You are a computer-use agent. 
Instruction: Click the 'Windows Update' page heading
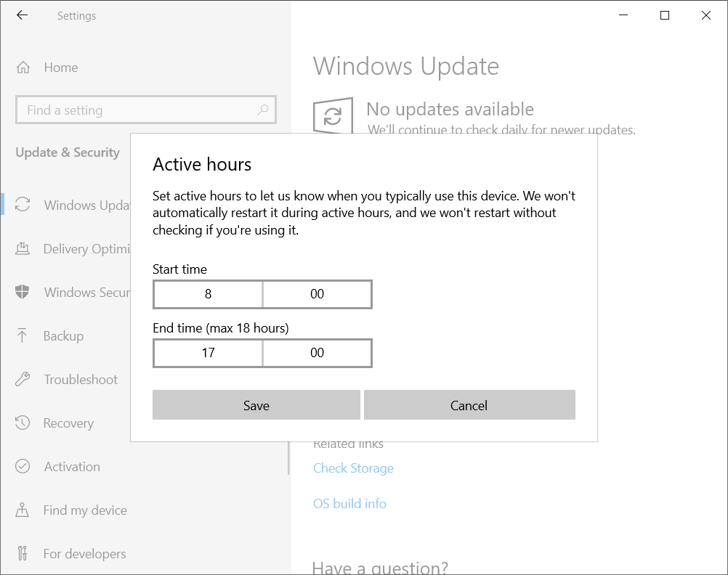tap(406, 66)
